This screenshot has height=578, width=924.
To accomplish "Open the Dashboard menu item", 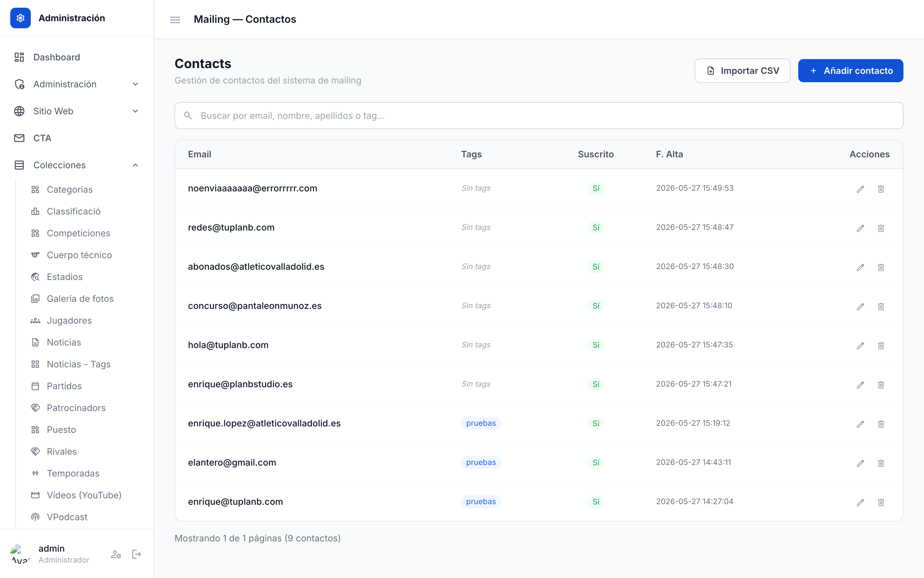I will coord(77,57).
